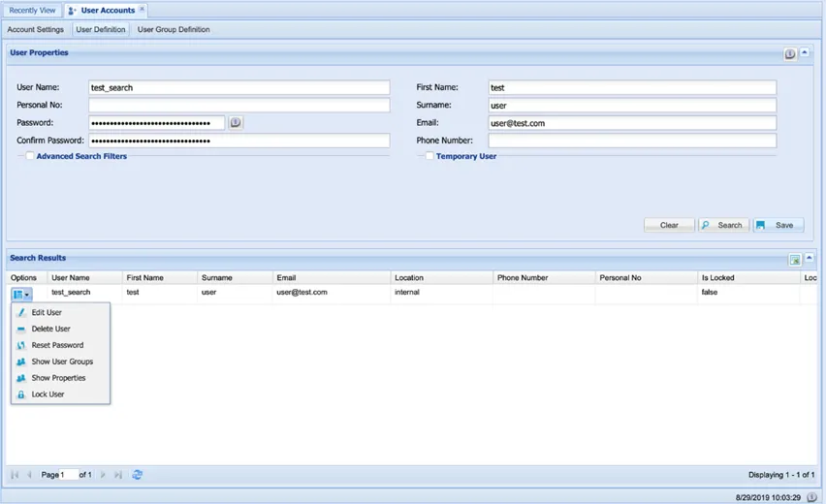Select Show User Groups menu entry

[x=60, y=362]
